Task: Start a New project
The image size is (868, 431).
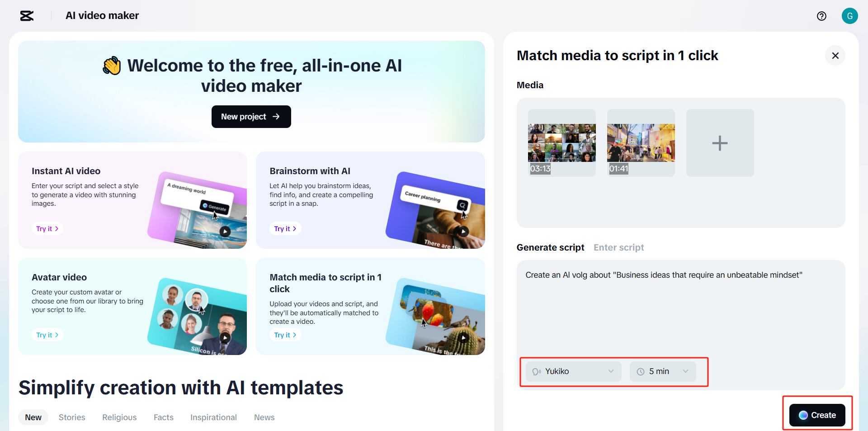Action: coord(251,117)
